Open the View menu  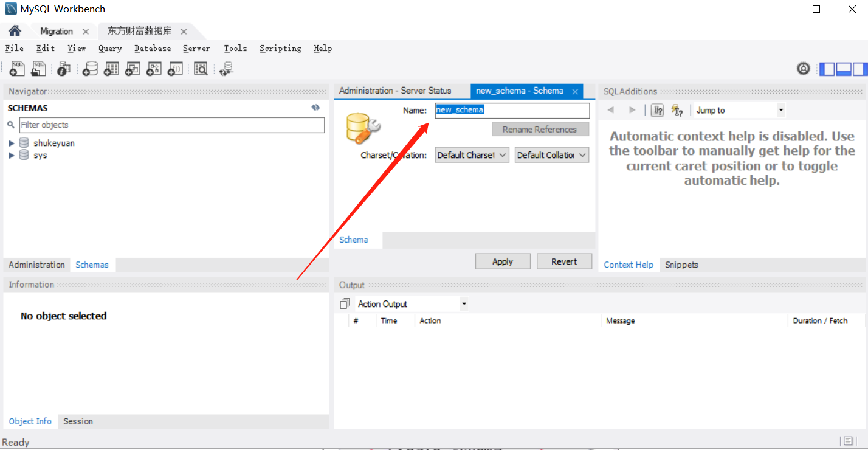(x=77, y=48)
